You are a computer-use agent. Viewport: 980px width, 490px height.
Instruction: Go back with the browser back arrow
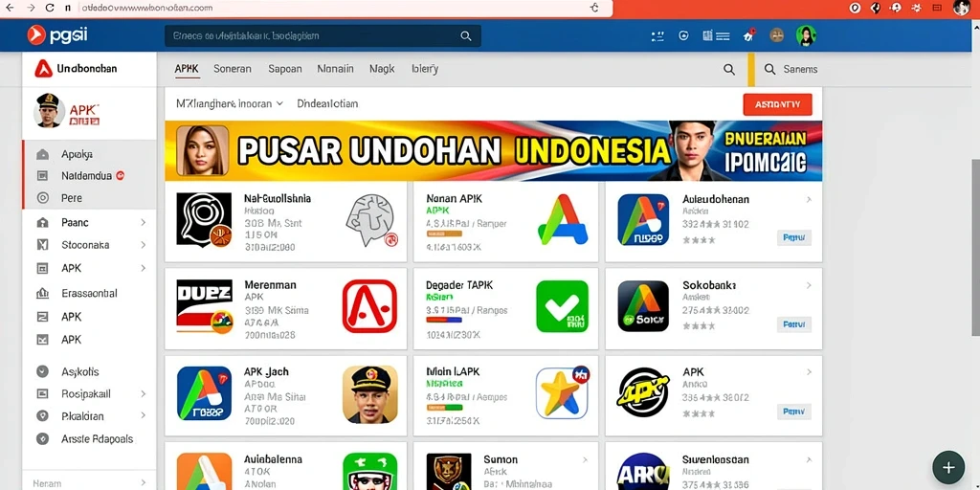click(x=9, y=8)
